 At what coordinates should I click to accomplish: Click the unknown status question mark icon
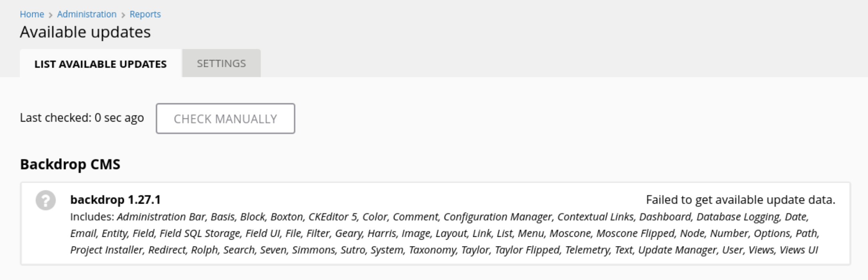tap(46, 200)
